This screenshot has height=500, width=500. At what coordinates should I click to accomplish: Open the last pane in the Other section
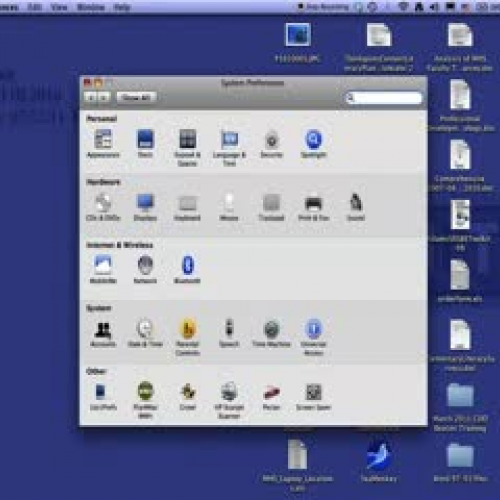tap(313, 396)
